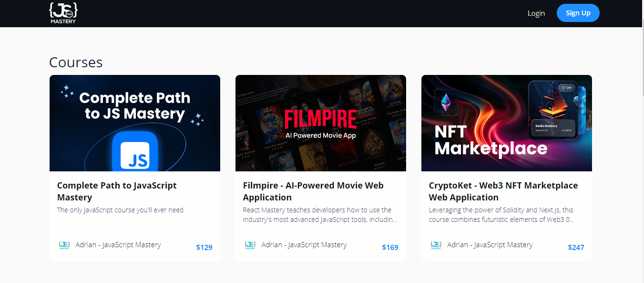
Task: Click the Sign Up button
Action: [x=578, y=13]
